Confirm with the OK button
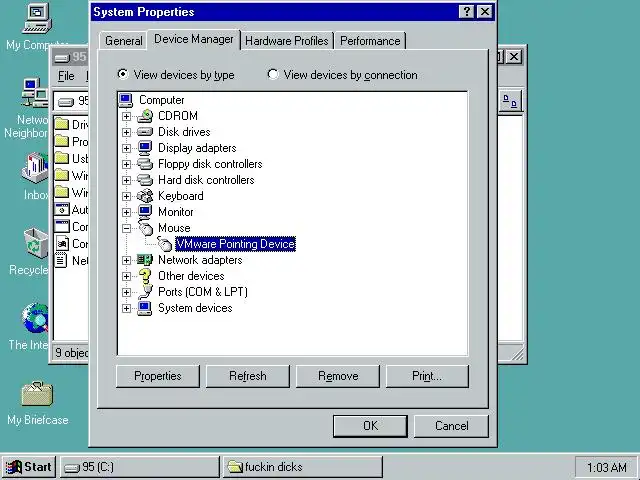 (x=370, y=426)
